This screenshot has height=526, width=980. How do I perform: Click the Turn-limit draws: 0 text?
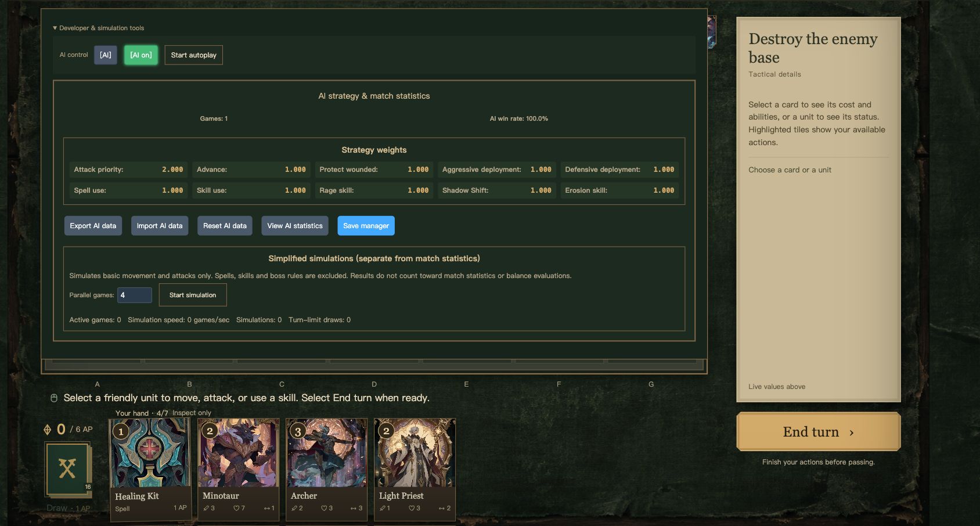(x=319, y=320)
